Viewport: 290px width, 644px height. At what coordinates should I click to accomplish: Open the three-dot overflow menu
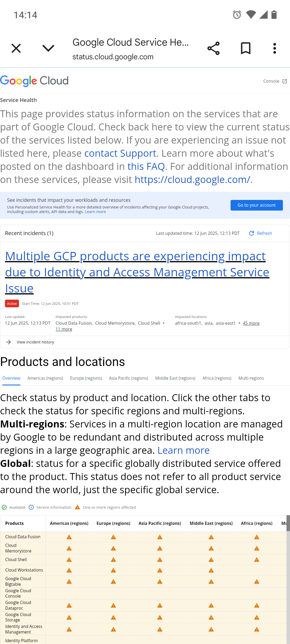(274, 48)
